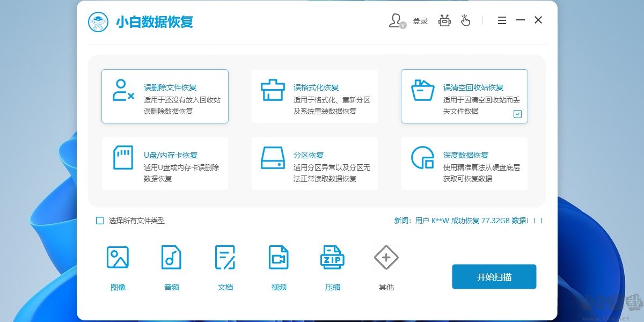Screen dimensions: 644x322
Task: Open the robot customer service icon
Action: click(444, 20)
